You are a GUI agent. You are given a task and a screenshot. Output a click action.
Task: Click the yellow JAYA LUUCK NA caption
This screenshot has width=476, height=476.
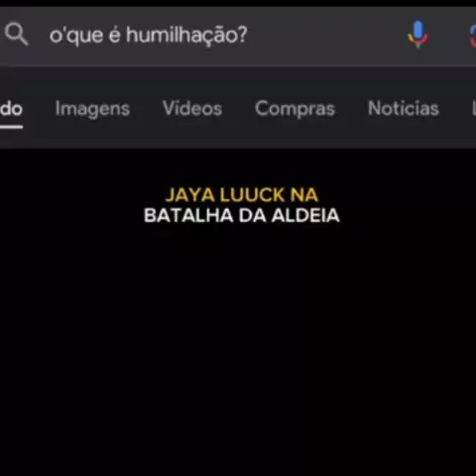tap(242, 194)
